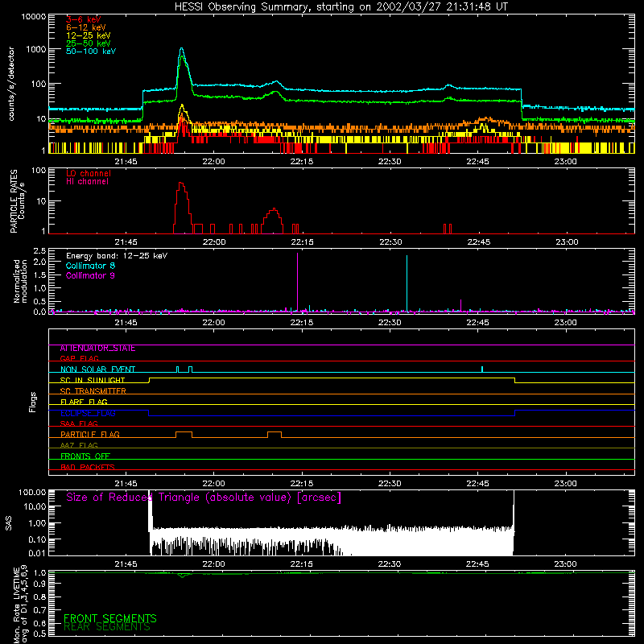
Task: Click the SAA_FLAG label
Action: pos(79,423)
